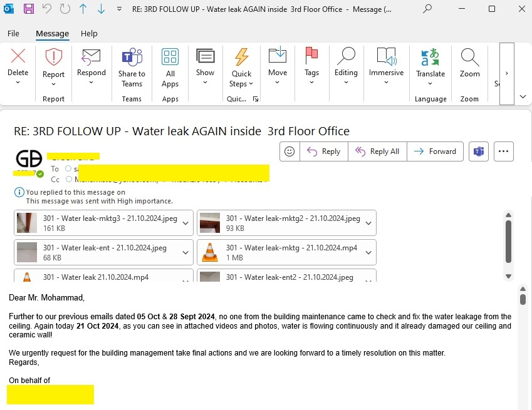Screen dimensions: 532x410
Task: Click the Zoom magnifier icon
Action: [470, 57]
